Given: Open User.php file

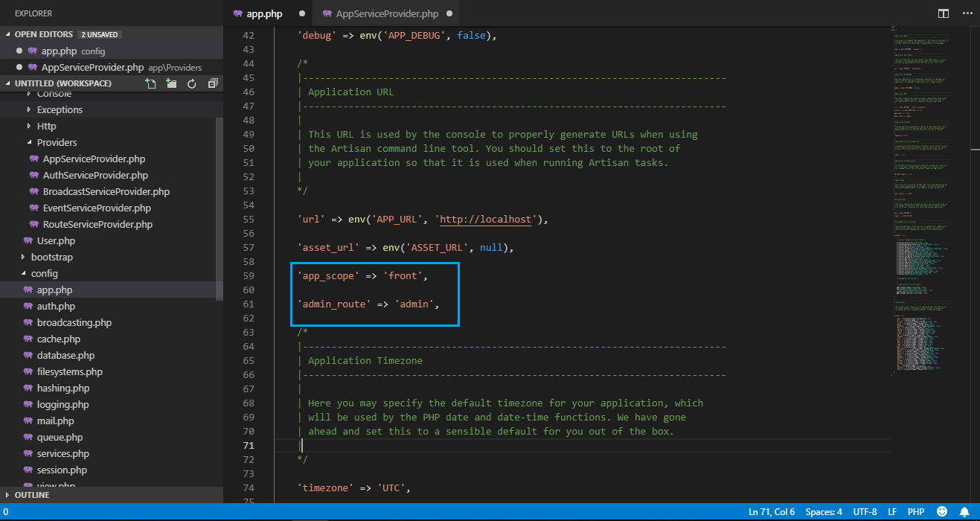Looking at the screenshot, I should click(56, 240).
